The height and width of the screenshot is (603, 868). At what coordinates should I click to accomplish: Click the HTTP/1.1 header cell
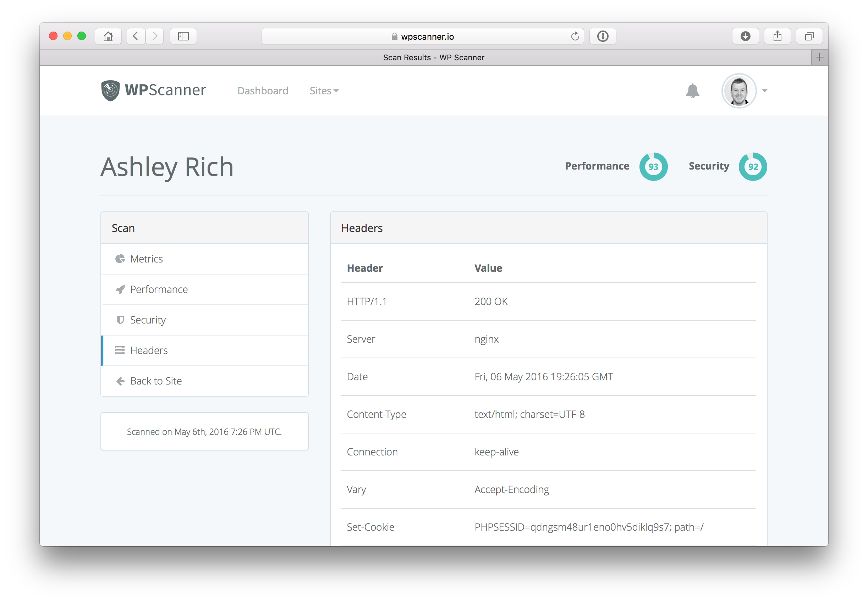coord(367,301)
